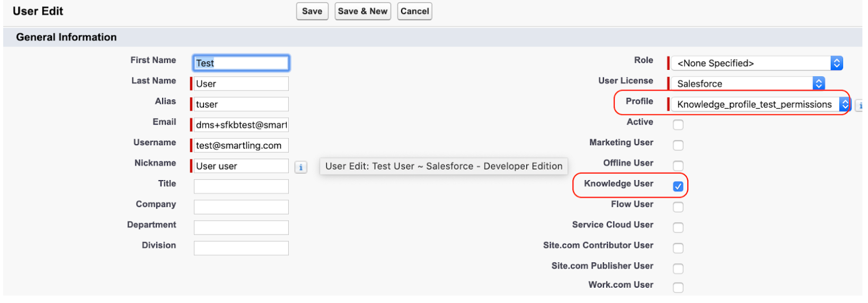This screenshot has width=868, height=303.
Task: Click the Knowledge User label
Action: coord(618,183)
